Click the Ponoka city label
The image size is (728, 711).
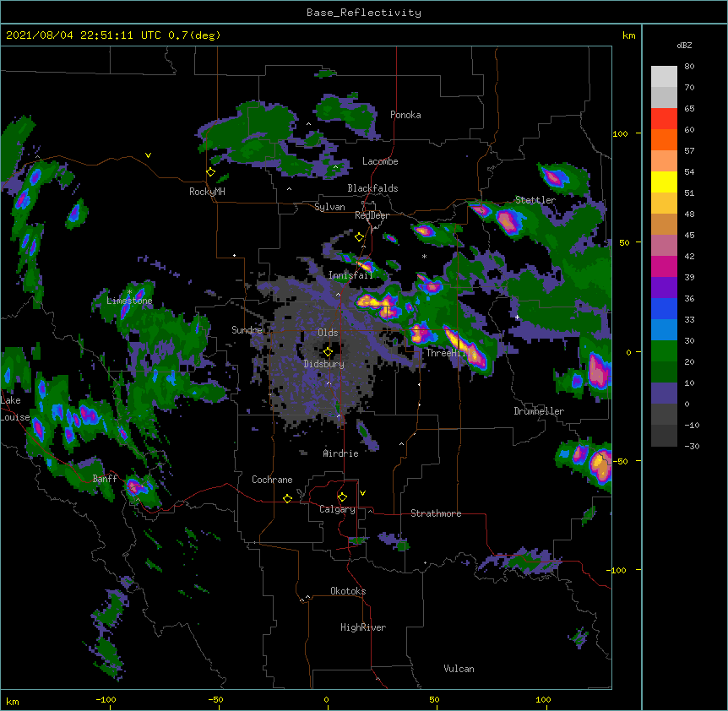[x=405, y=115]
